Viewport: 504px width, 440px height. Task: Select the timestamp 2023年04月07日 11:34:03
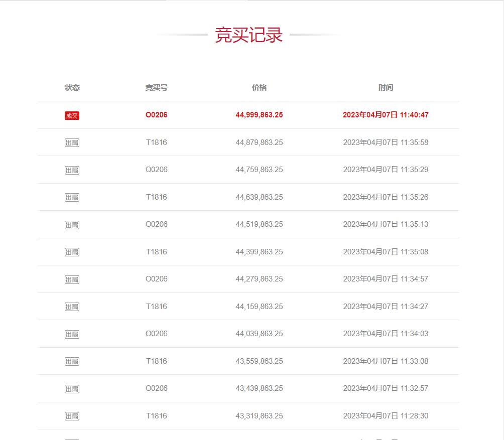(x=386, y=334)
